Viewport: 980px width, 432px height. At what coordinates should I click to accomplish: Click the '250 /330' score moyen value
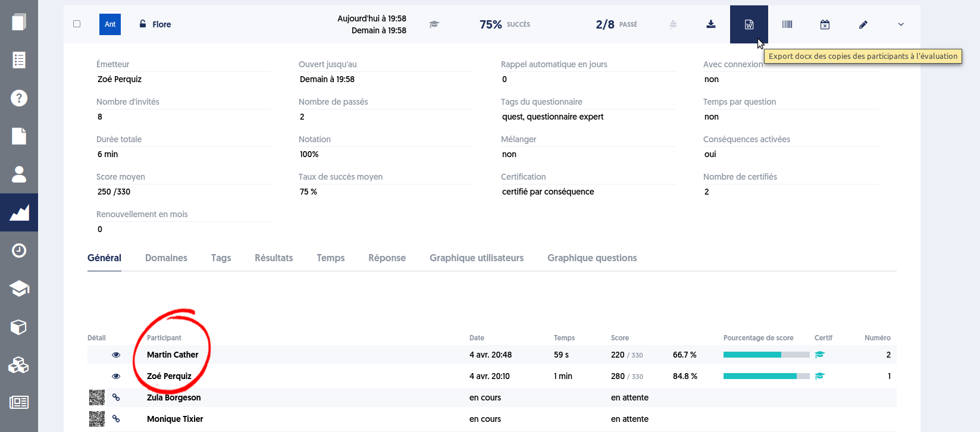(x=114, y=192)
